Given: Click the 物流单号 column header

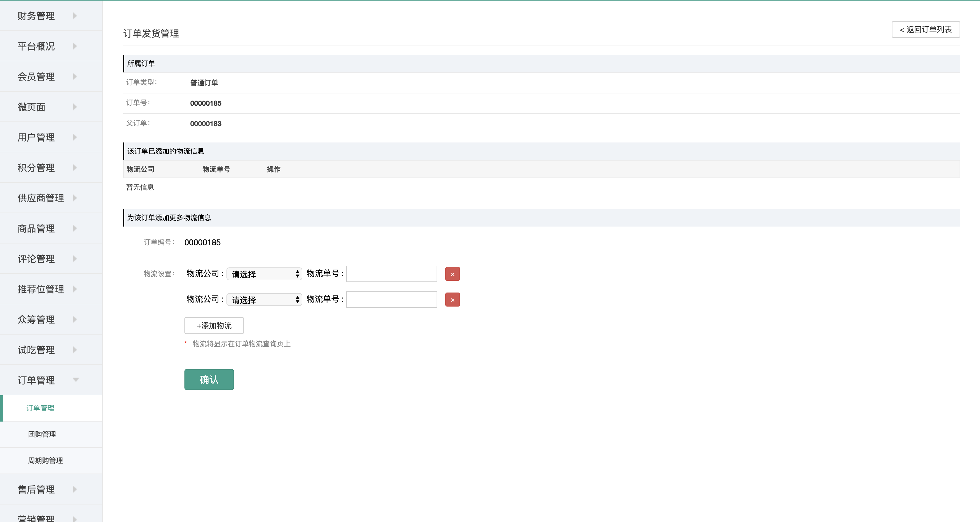Looking at the screenshot, I should pos(217,169).
